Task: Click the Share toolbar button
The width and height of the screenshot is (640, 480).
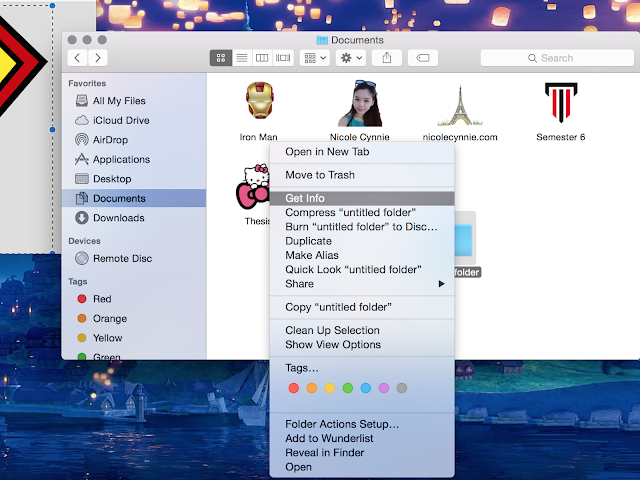Action: 387,58
